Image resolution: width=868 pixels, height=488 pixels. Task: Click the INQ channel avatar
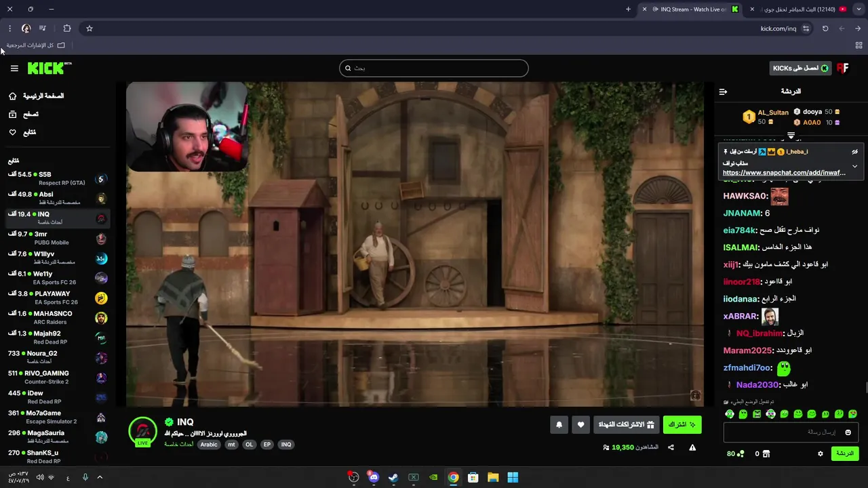(142, 432)
